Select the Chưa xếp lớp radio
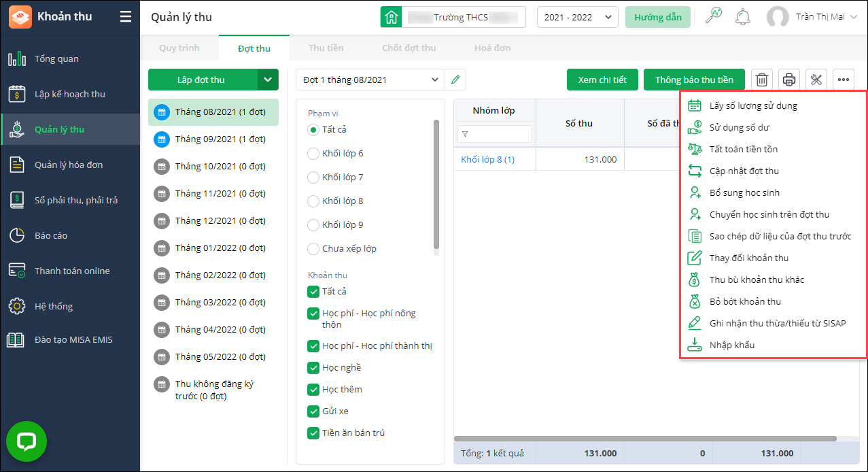 coord(313,249)
